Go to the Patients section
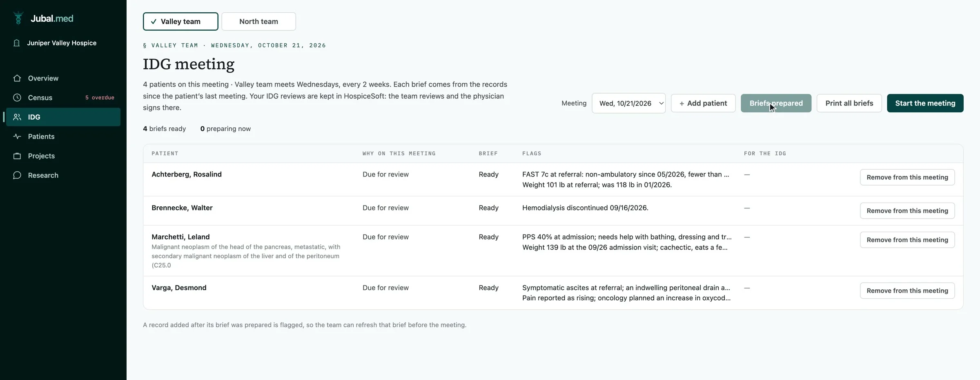Screen dimensions: 980x380 click(63, 136)
